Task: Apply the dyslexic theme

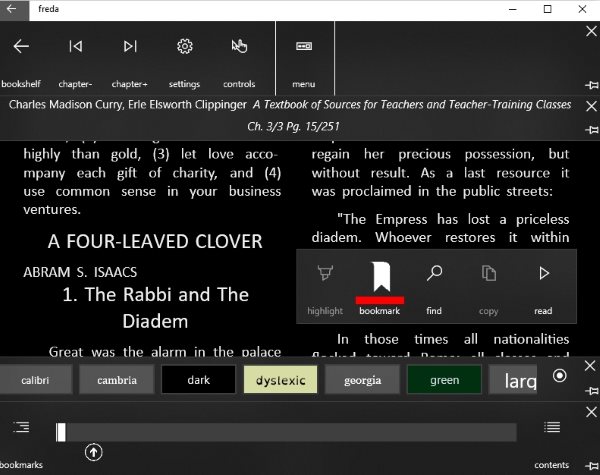Action: click(280, 380)
